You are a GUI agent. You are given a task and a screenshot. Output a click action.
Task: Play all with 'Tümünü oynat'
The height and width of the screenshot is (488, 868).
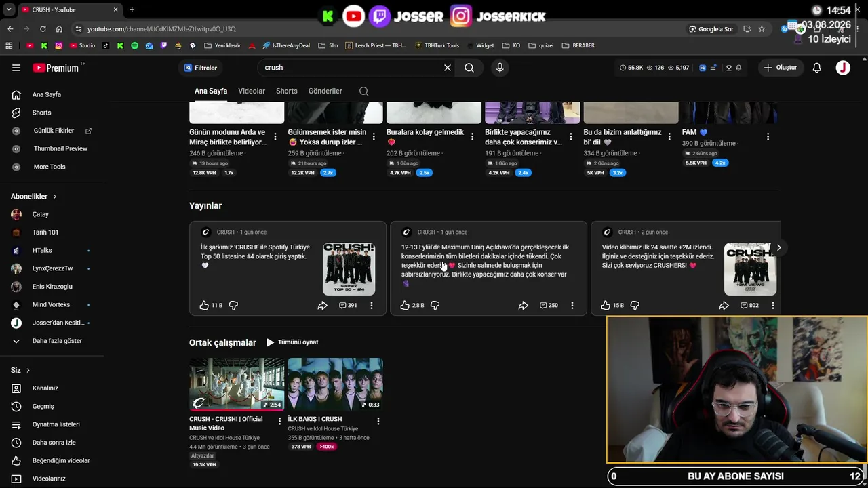[x=292, y=342]
